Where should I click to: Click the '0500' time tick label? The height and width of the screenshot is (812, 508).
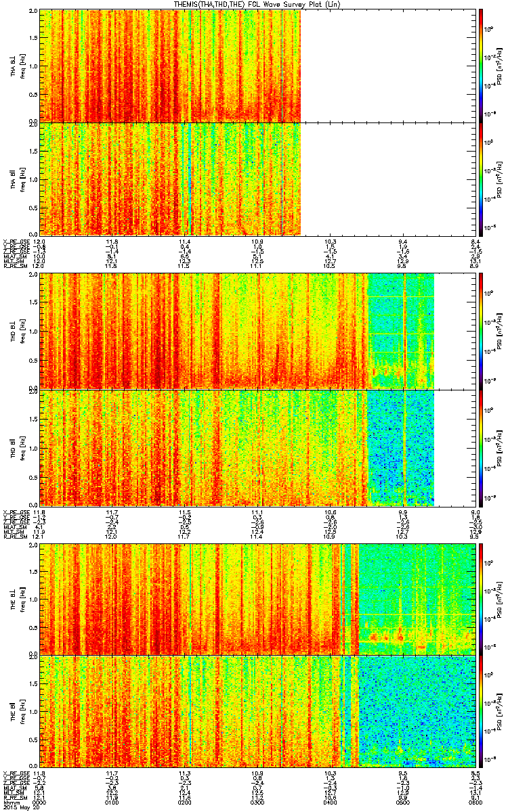coord(402,802)
